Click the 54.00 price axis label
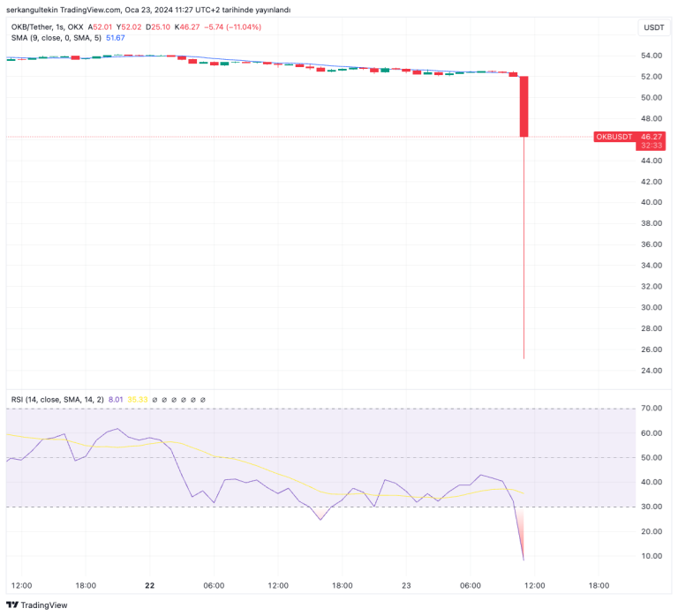 (652, 56)
